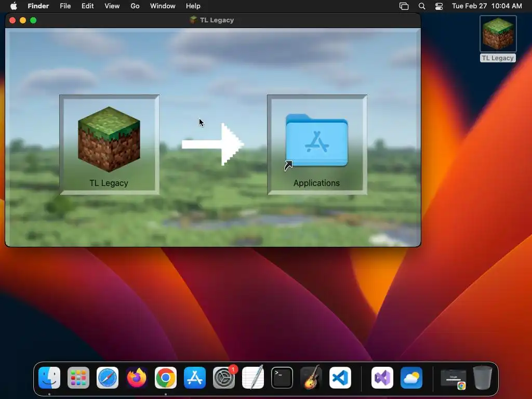Open the Edit menu
Screen dimensions: 532x399
coord(87,6)
